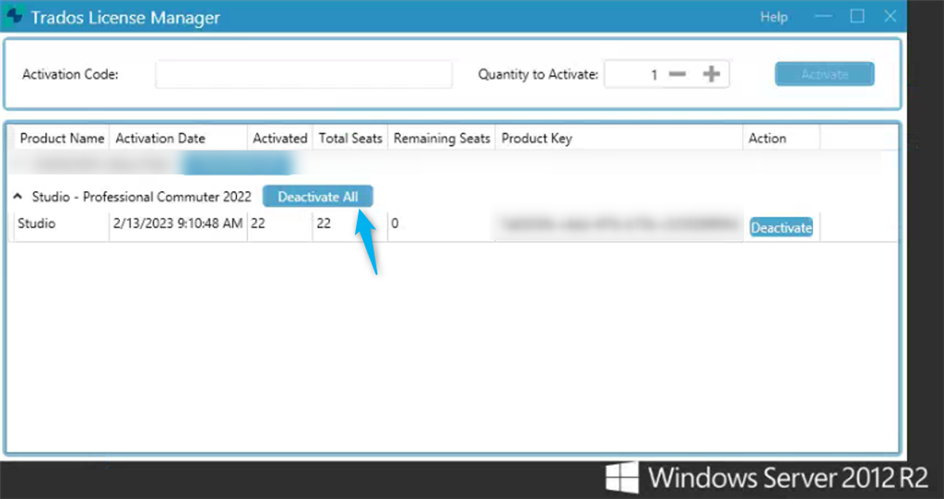
Task: Click the Deactivate All button
Action: [318, 197]
